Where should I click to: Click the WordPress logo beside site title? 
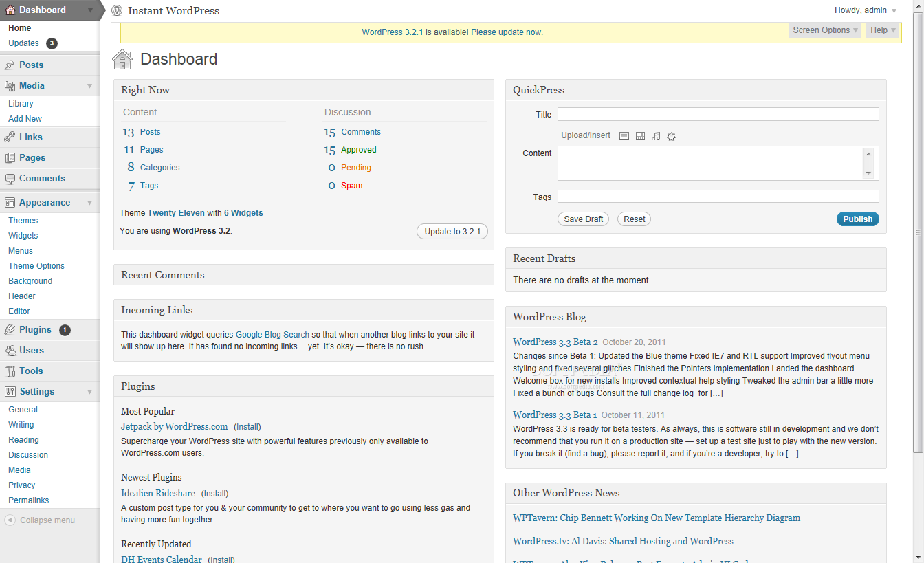(117, 10)
